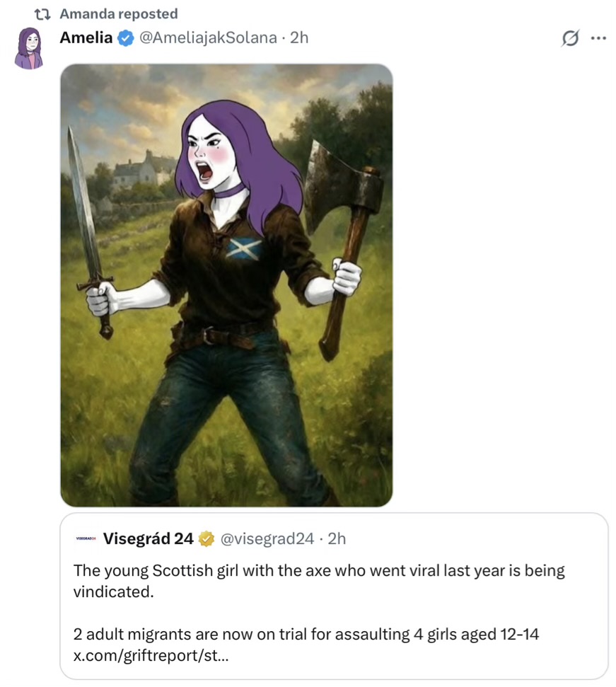Click the Scottish flag patch in the image

pyautogui.click(x=245, y=248)
